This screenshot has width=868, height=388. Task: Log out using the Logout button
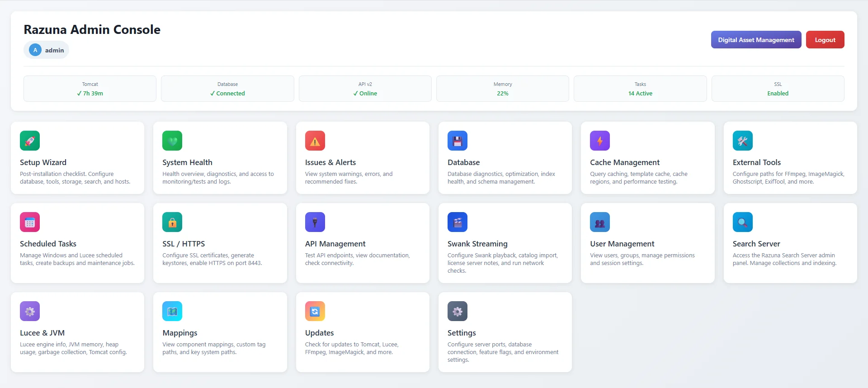click(825, 40)
